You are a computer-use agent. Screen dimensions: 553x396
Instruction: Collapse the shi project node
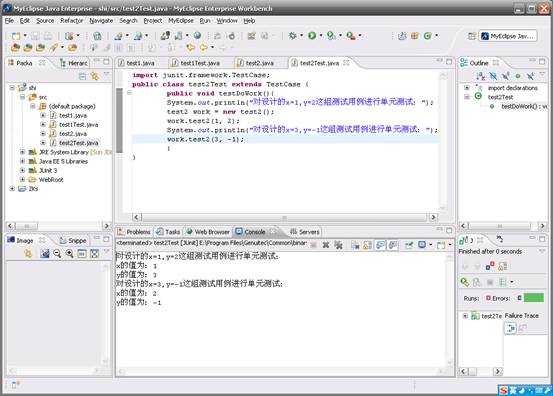click(12, 87)
